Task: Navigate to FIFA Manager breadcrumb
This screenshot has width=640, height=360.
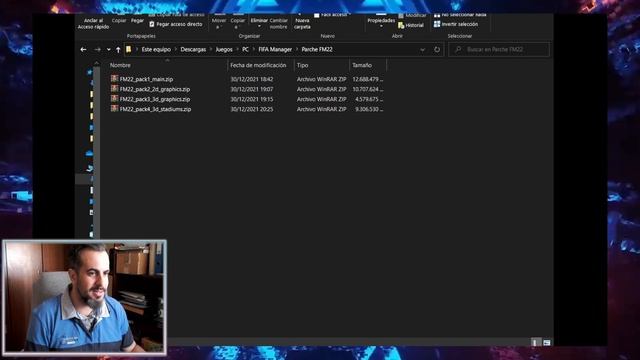Action: [275, 49]
